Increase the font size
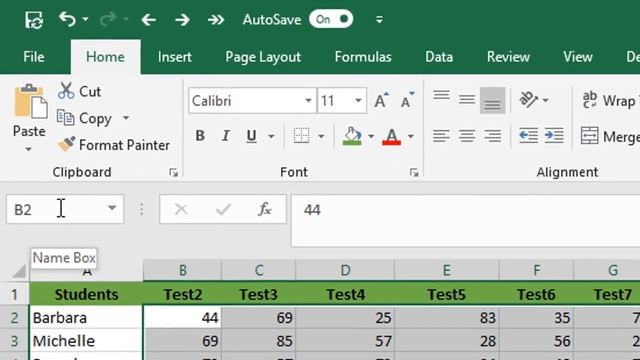The image size is (640, 360). pos(381,100)
